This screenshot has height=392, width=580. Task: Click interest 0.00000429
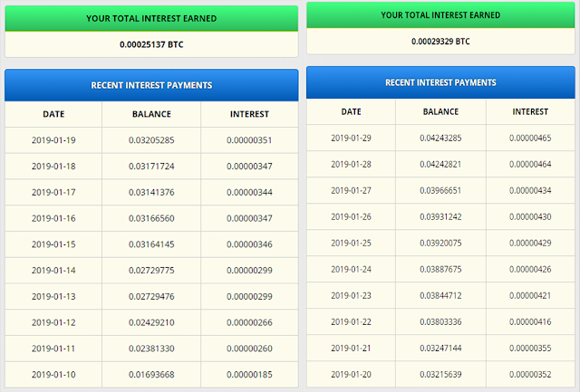tap(530, 244)
